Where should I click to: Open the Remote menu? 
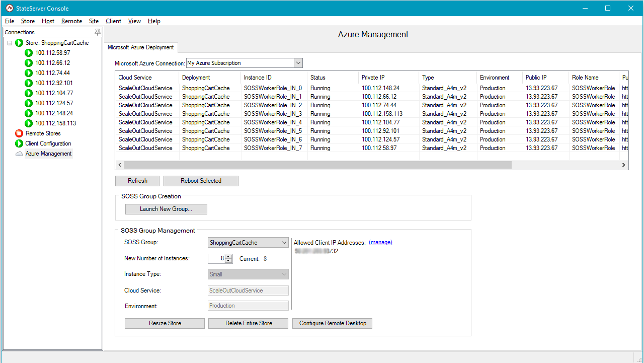[72, 21]
